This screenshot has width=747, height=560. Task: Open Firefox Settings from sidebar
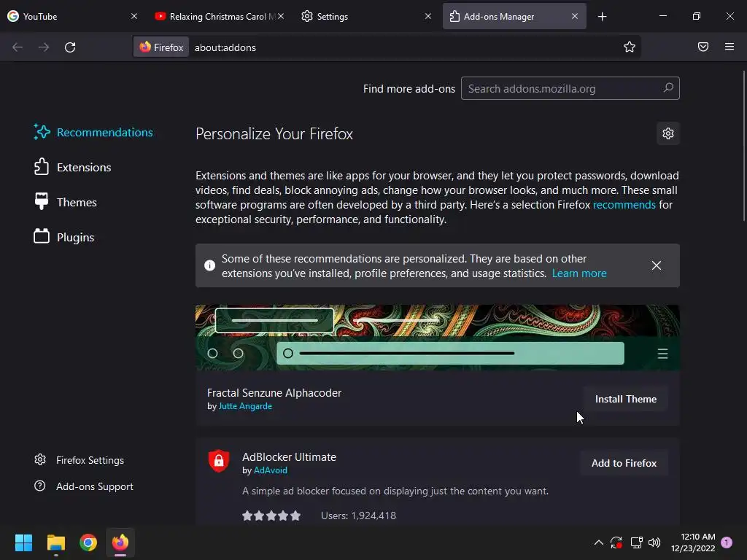79,460
